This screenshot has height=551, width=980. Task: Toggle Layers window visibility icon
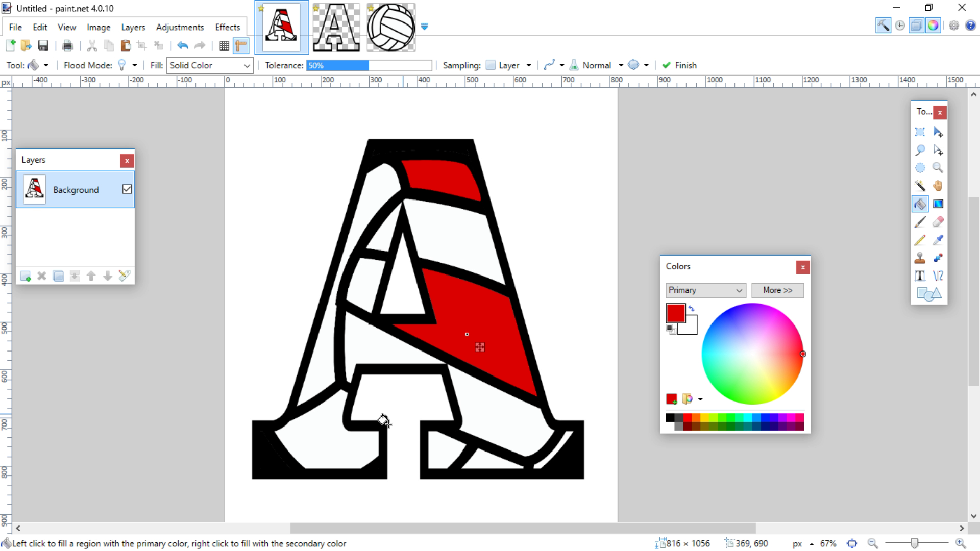(917, 26)
